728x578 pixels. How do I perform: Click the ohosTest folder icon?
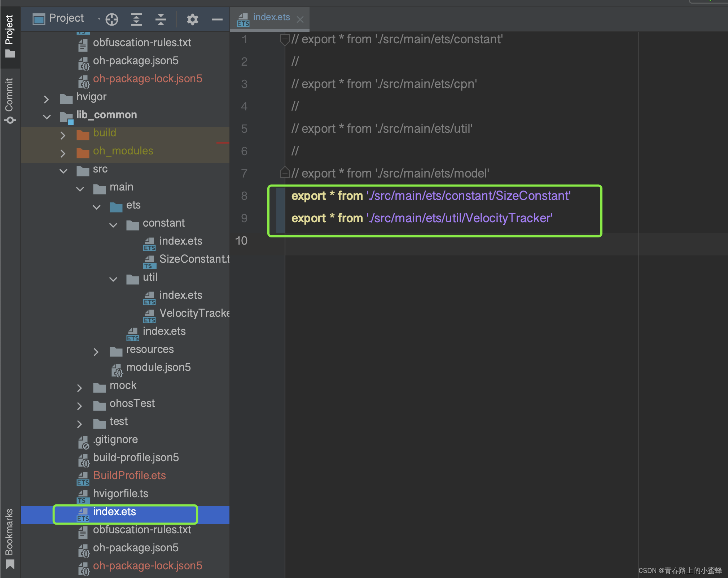[100, 406]
